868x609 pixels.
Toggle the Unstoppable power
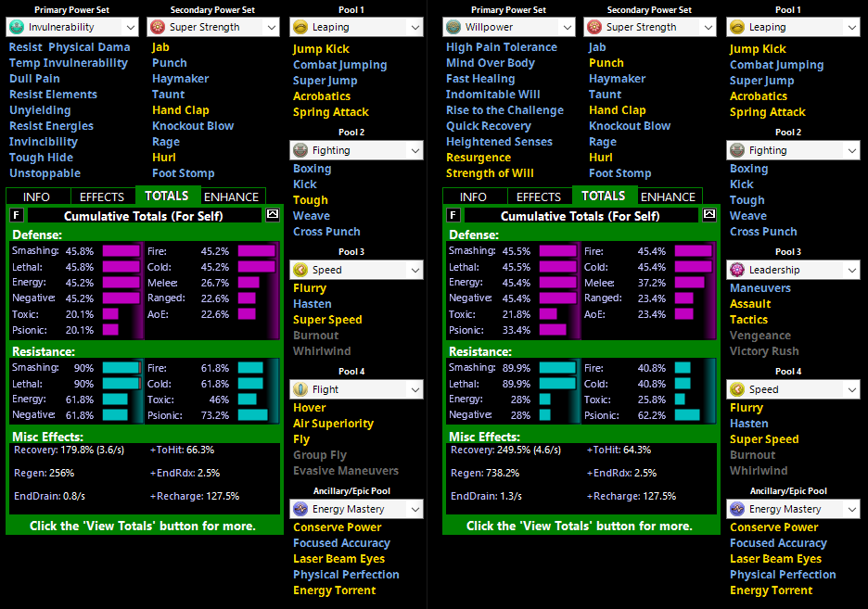pos(45,173)
